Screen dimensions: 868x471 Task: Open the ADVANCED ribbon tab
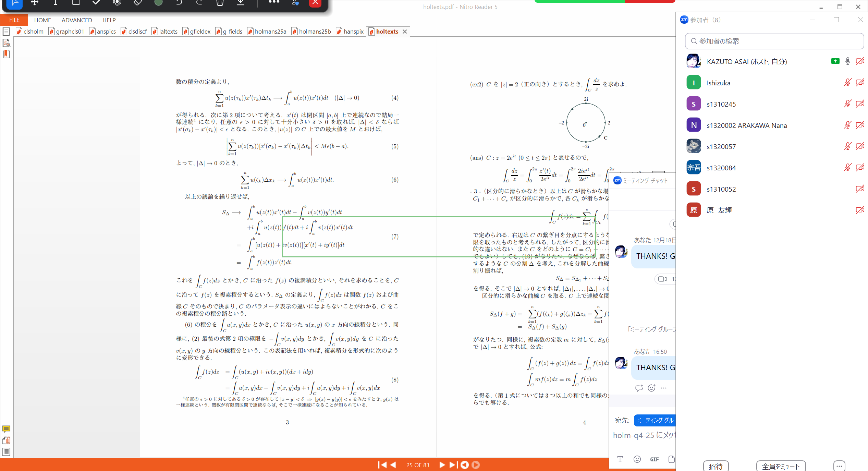pyautogui.click(x=77, y=20)
